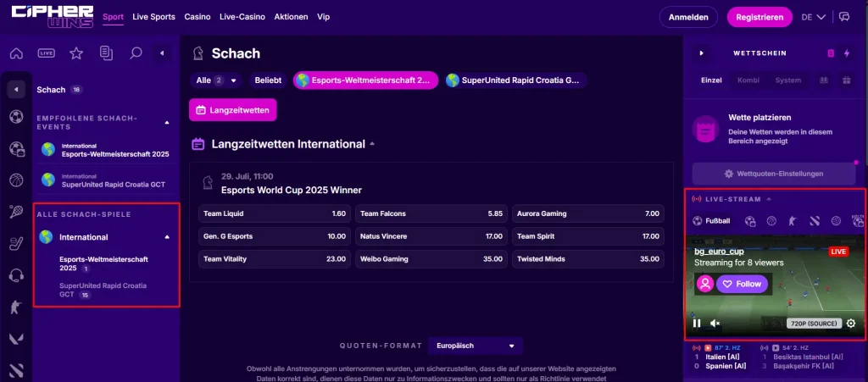This screenshot has width=868, height=382.
Task: Open the bet history documents icon
Action: (106, 53)
